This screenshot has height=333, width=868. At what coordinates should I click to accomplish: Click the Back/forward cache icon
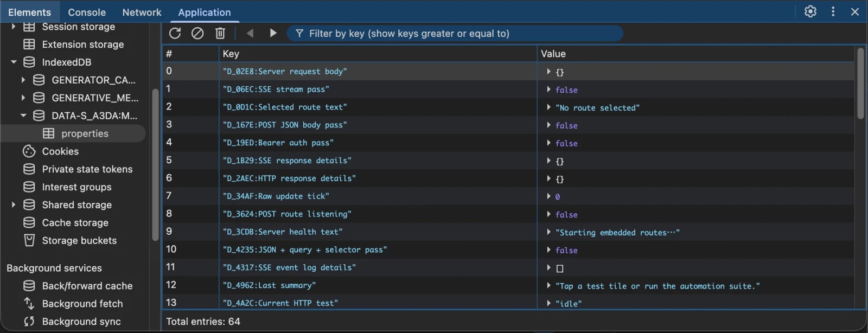click(x=29, y=286)
